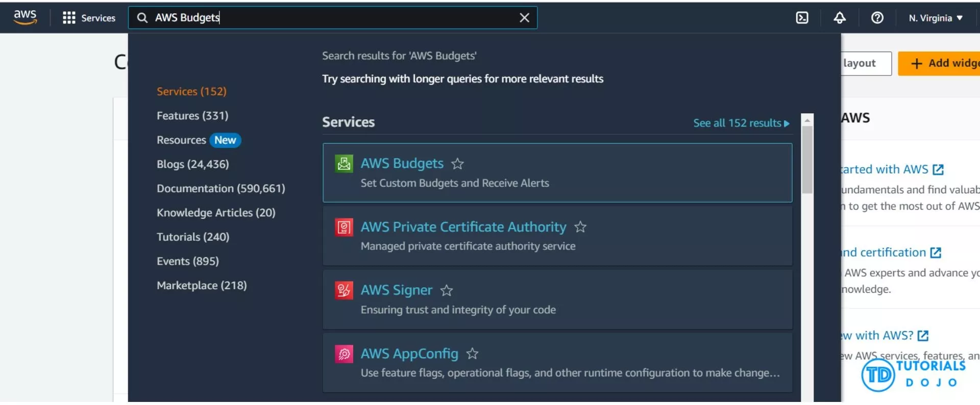
Task: Open the CloudShell terminal icon
Action: click(x=802, y=18)
